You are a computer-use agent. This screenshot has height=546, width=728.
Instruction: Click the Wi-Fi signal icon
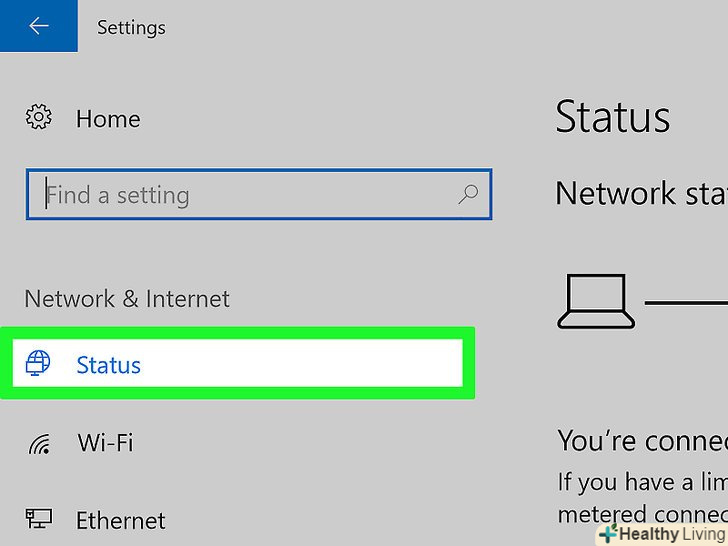pos(39,443)
